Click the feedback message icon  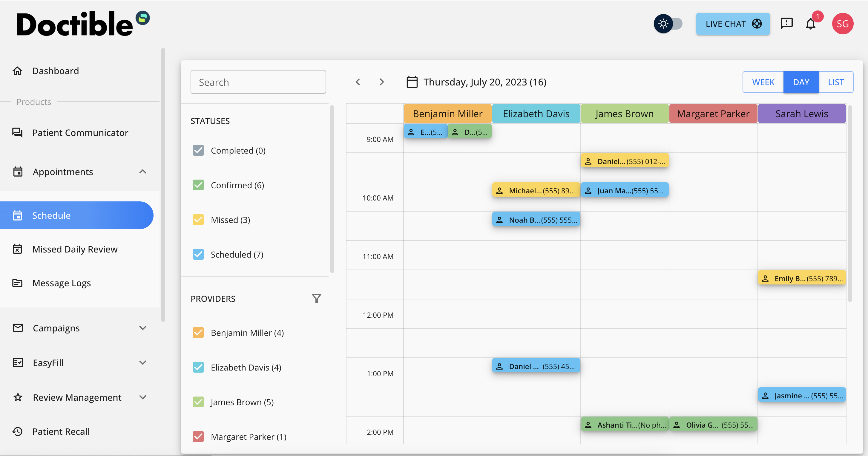coord(787,23)
